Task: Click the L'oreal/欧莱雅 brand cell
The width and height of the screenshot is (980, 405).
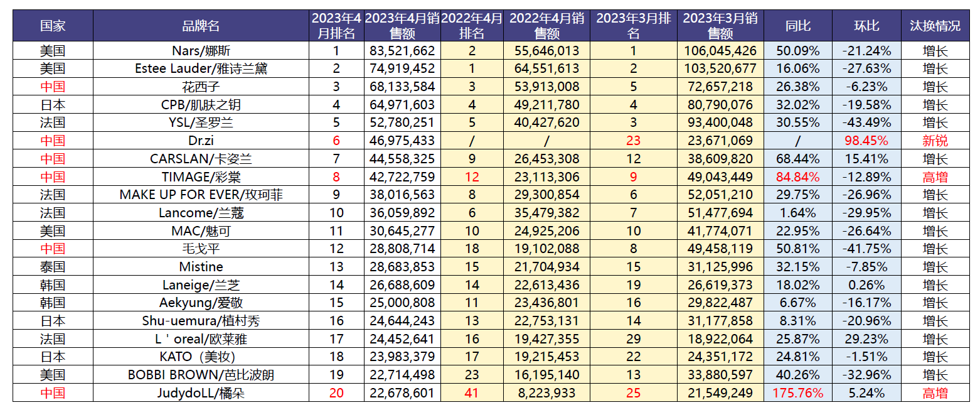Action: click(201, 340)
